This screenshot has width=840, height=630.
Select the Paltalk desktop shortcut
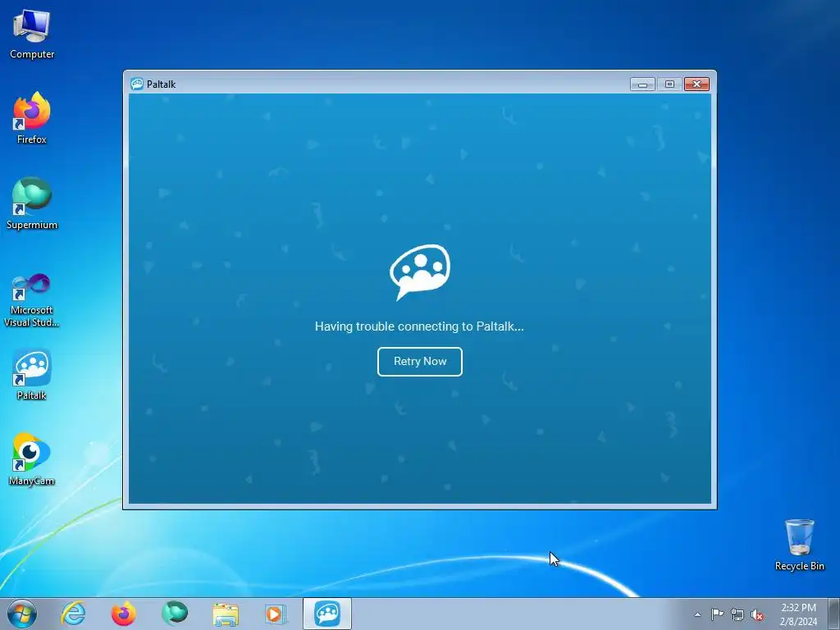point(32,374)
